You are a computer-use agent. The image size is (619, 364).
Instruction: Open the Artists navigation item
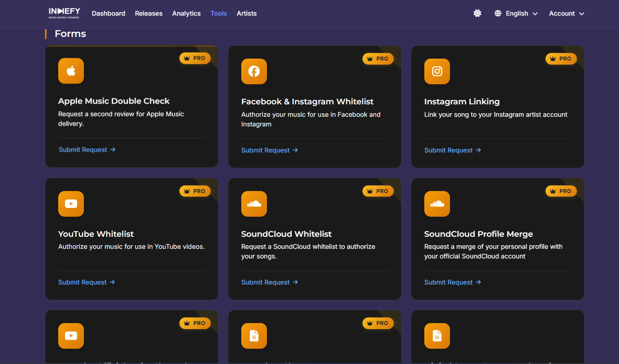click(x=246, y=13)
